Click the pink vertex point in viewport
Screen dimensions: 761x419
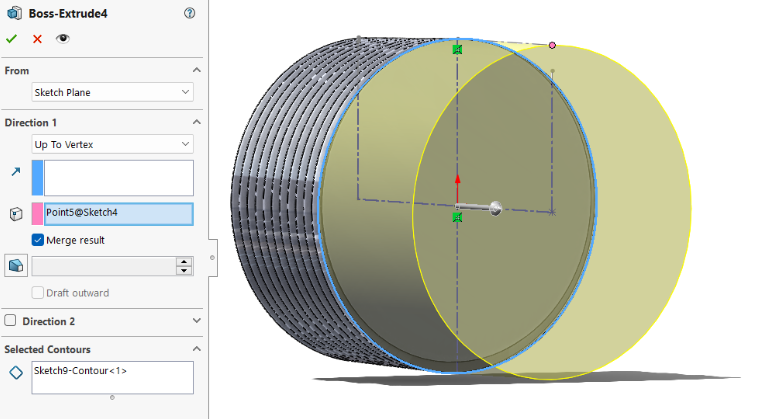pos(552,45)
